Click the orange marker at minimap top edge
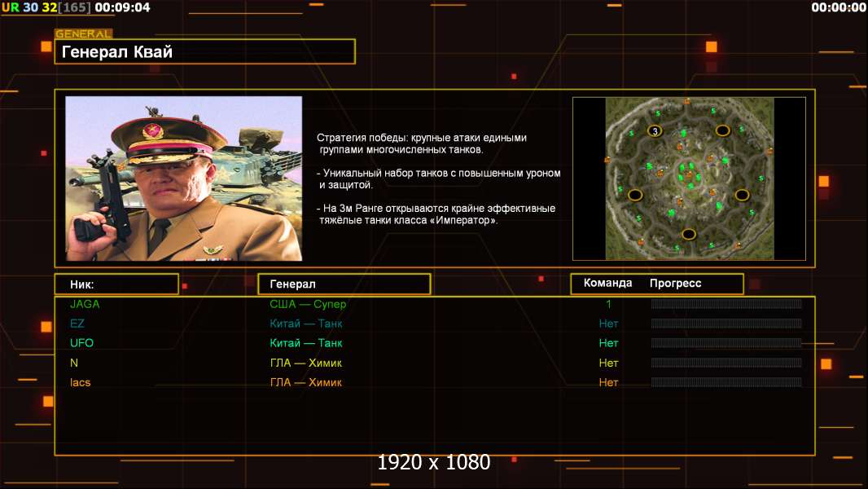 687,101
